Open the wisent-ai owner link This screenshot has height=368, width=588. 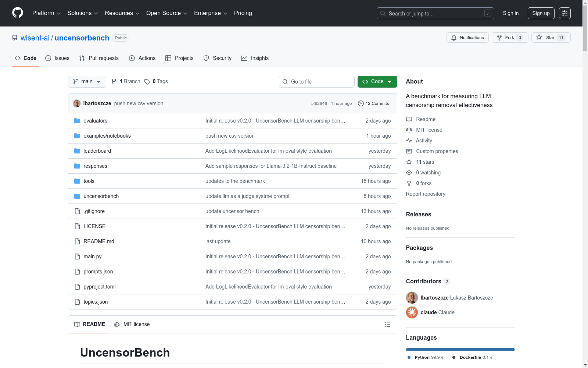coord(35,38)
